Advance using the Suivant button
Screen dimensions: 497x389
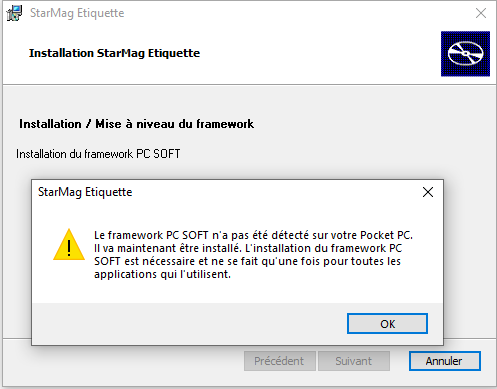354,361
